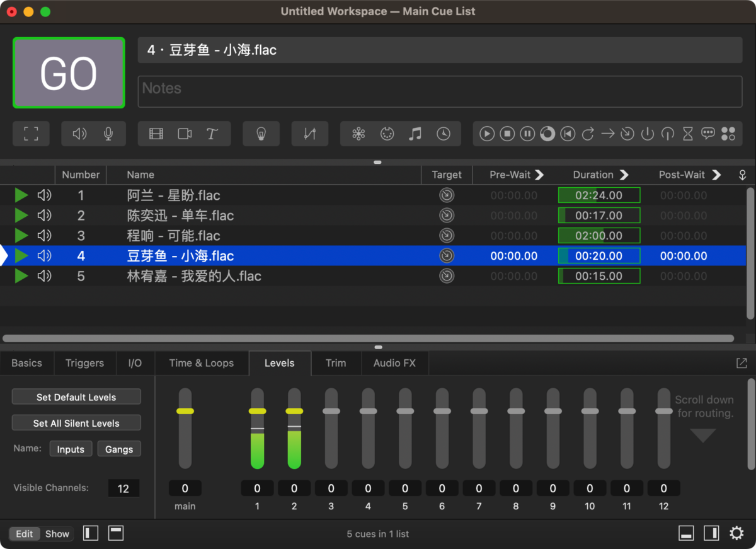Add a Text cue using the T icon
The width and height of the screenshot is (756, 549).
pos(212,134)
